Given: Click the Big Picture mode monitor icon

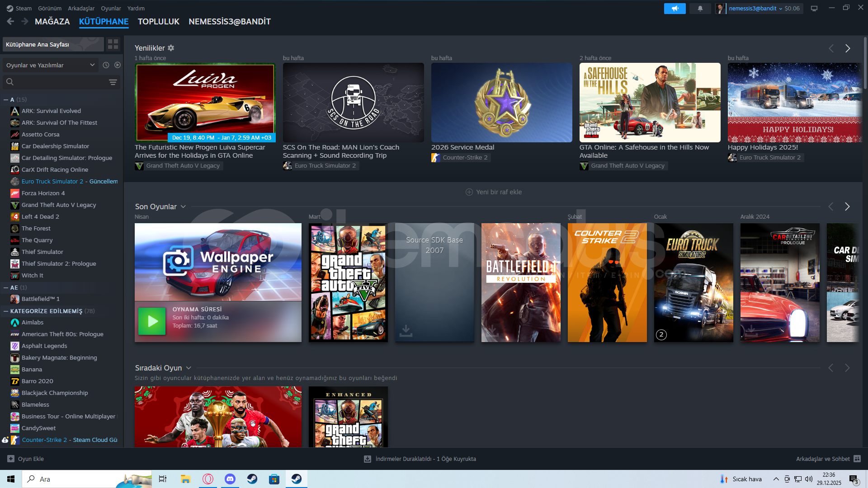Looking at the screenshot, I should click(814, 9).
